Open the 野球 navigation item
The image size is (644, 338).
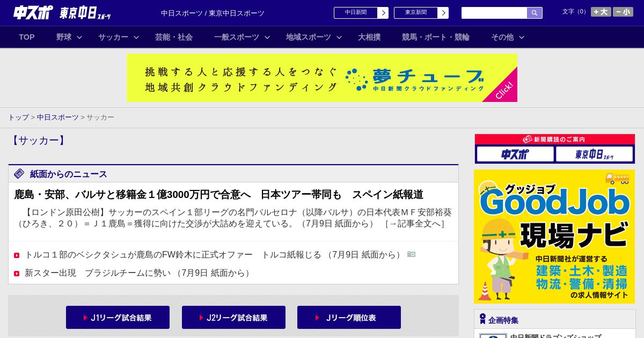coord(64,37)
